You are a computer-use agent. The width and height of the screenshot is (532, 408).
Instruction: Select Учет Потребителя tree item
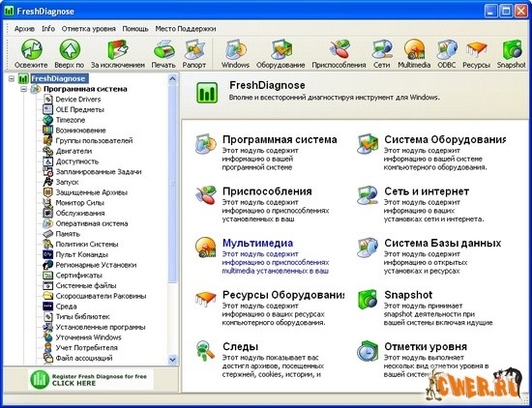86,348
